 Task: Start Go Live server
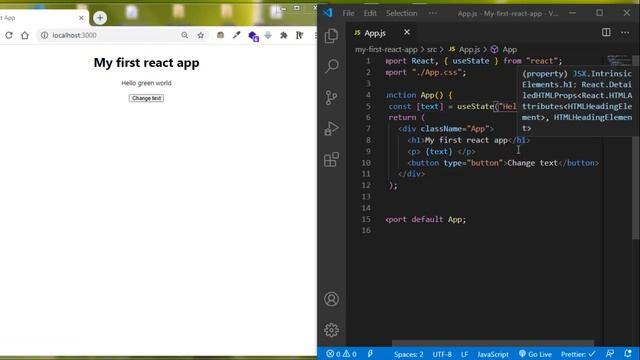click(535, 354)
